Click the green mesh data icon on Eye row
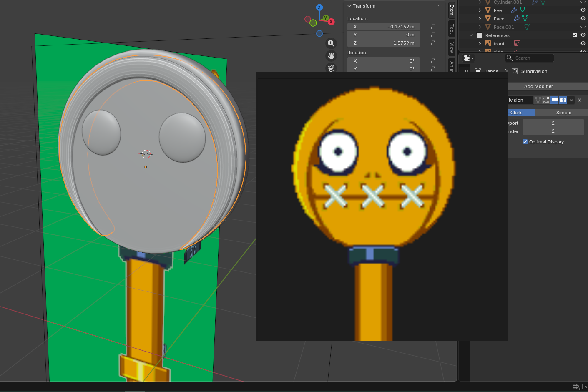The image size is (588, 392). [523, 10]
